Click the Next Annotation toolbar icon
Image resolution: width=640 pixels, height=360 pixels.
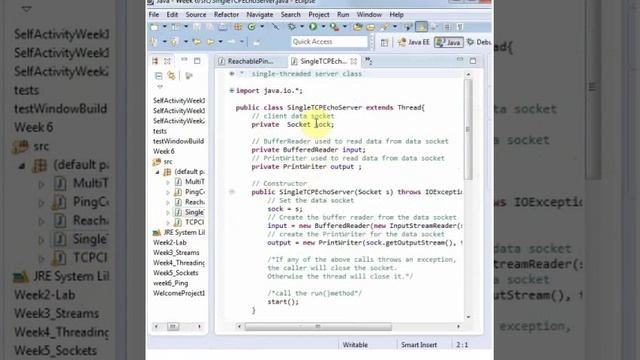pos(153,42)
